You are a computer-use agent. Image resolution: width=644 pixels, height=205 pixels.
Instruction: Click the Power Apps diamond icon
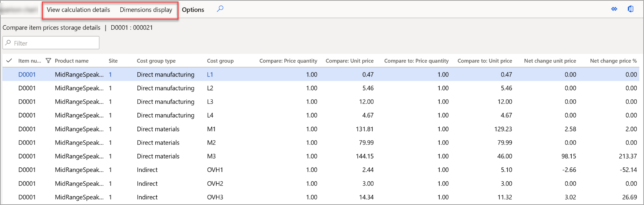coord(614,9)
